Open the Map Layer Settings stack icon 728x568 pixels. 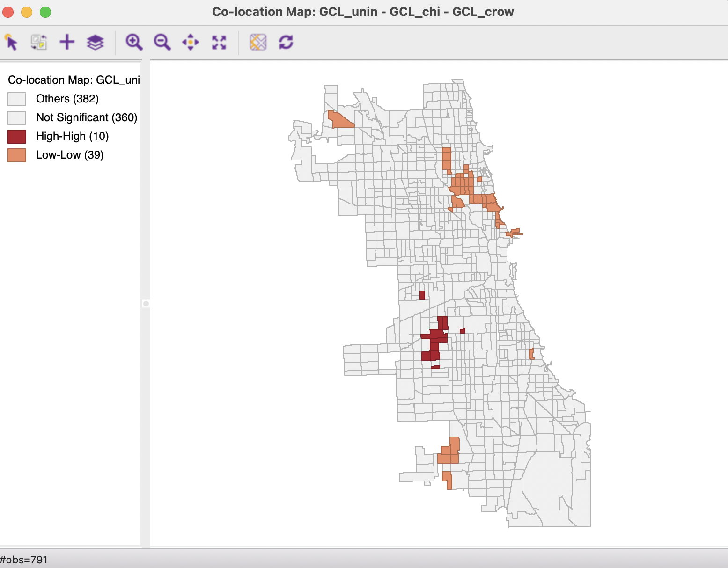click(x=95, y=42)
